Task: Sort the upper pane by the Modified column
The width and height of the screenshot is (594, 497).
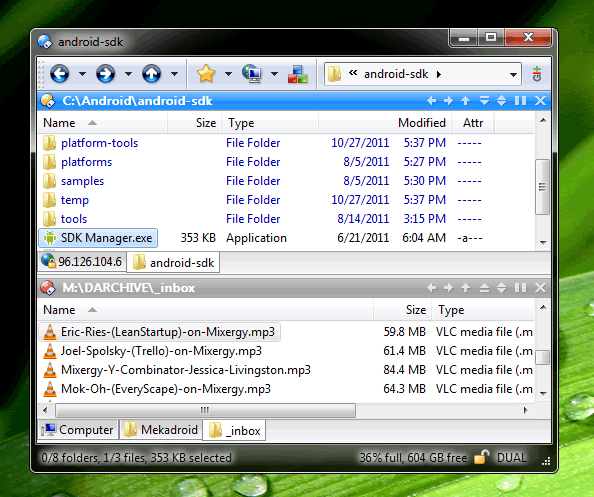Action: [x=385, y=123]
